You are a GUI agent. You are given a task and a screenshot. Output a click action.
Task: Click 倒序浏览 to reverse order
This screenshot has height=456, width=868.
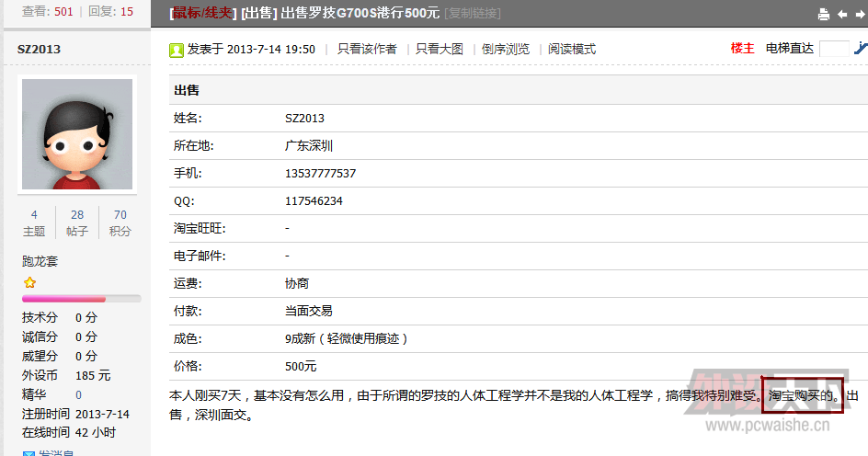(506, 50)
